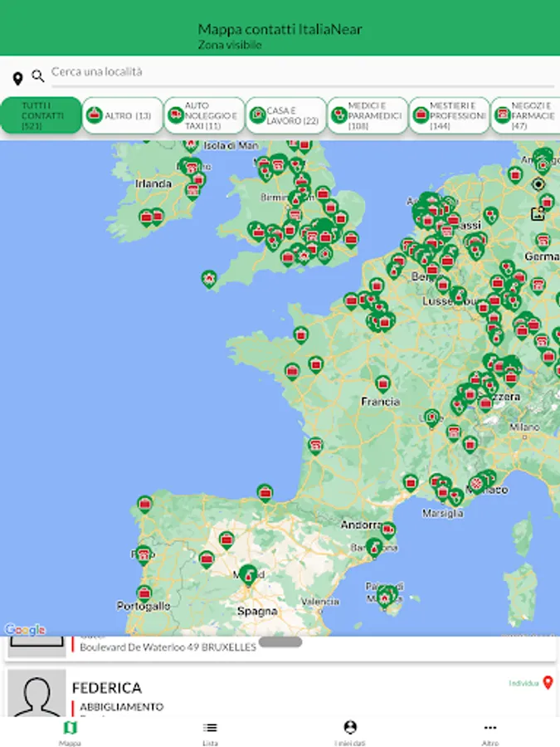Filter by 'Medici e paramedici (108)'

368,115
